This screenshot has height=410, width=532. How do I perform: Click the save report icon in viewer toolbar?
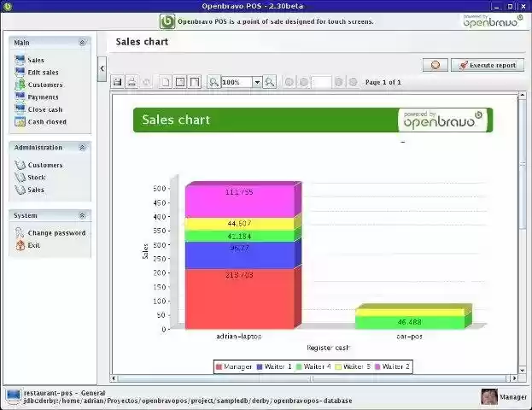click(x=118, y=82)
